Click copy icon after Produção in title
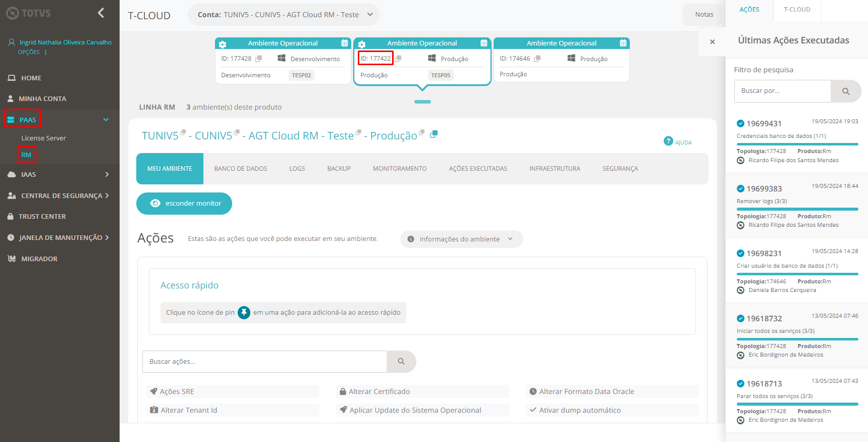 [x=433, y=134]
